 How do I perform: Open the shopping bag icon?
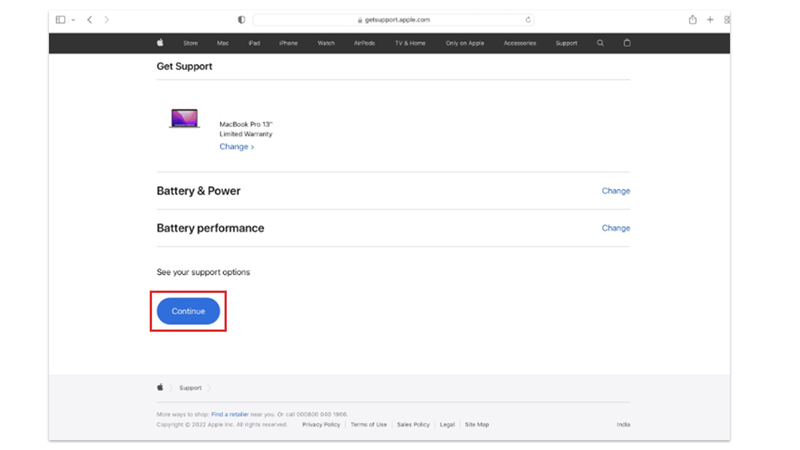(x=627, y=43)
